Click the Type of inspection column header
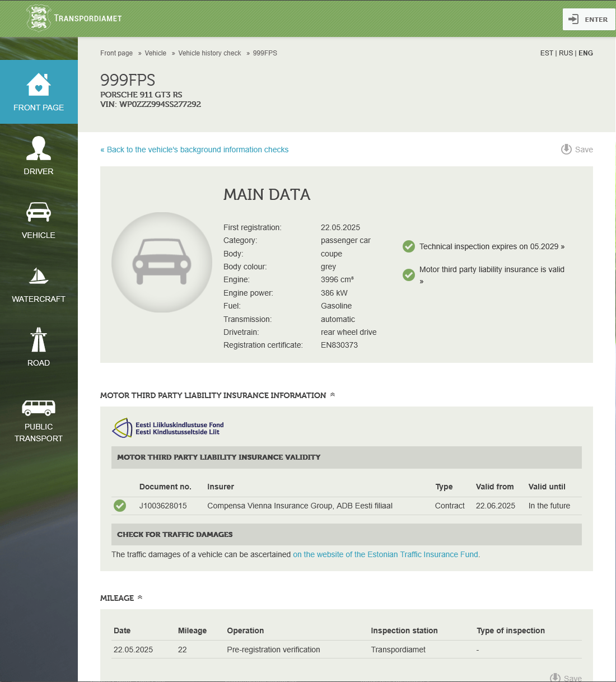Image resolution: width=616 pixels, height=682 pixels. tap(511, 630)
